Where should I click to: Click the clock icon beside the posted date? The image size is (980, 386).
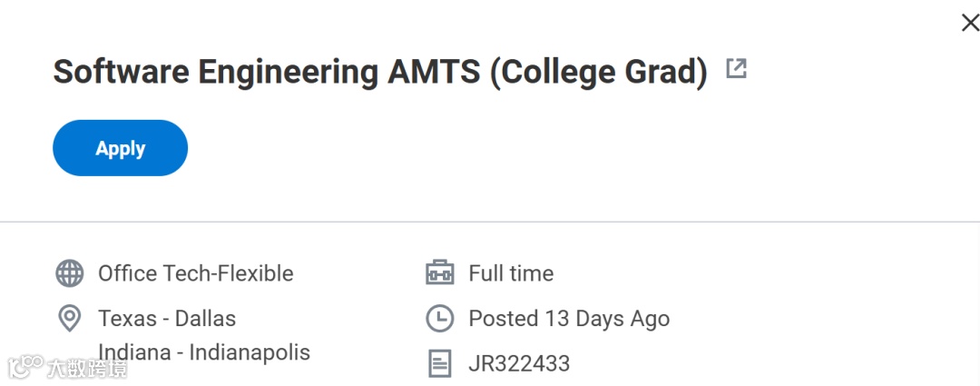click(439, 319)
